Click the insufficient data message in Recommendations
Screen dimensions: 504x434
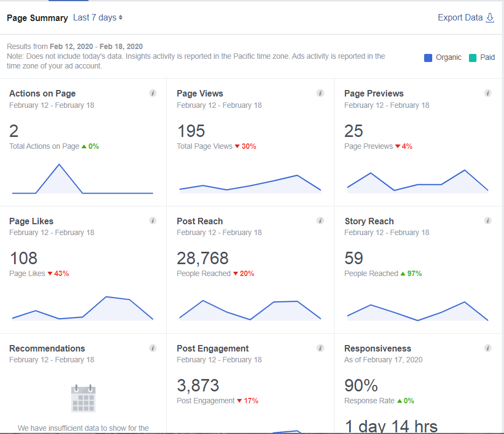[x=83, y=428]
